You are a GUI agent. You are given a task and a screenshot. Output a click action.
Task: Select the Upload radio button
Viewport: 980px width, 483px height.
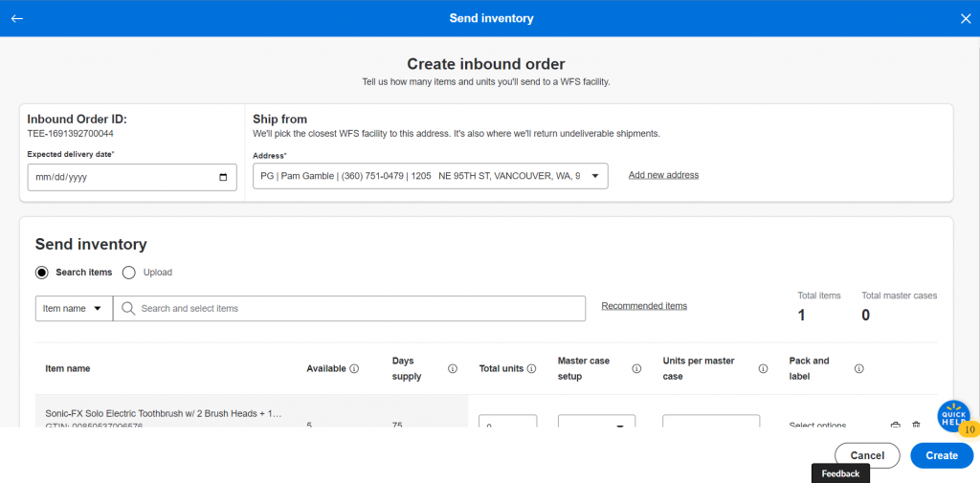point(129,273)
